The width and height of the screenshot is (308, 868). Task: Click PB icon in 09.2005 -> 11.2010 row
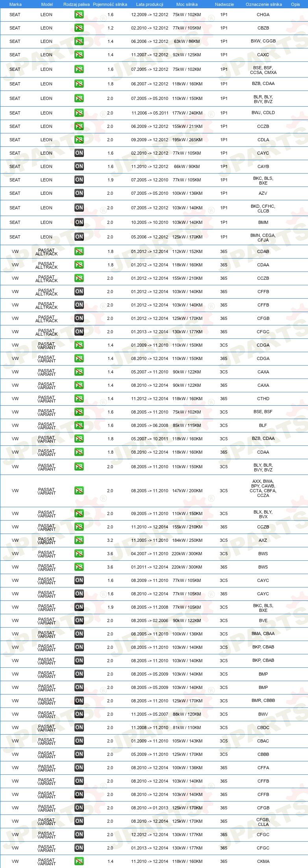pos(79,513)
